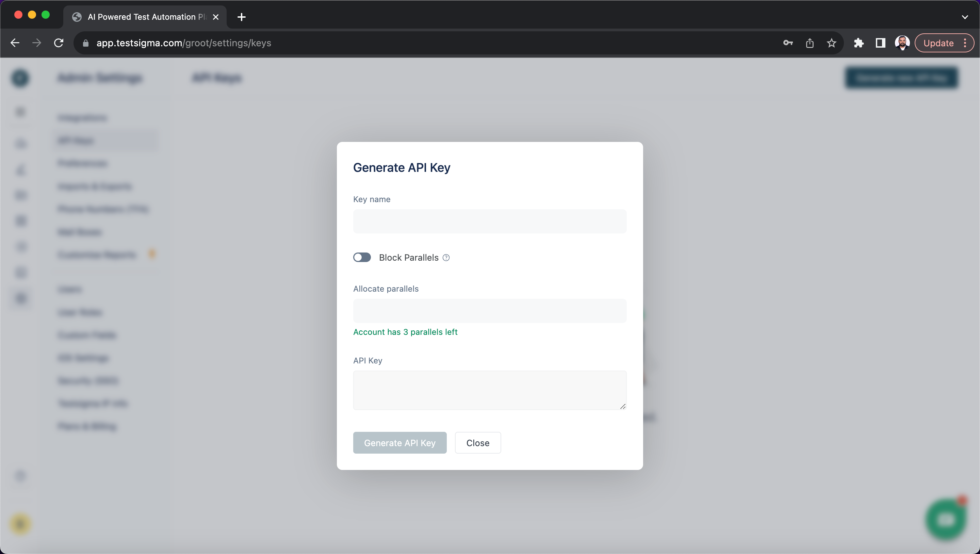Click the Key name input field
The height and width of the screenshot is (554, 980).
click(x=489, y=221)
